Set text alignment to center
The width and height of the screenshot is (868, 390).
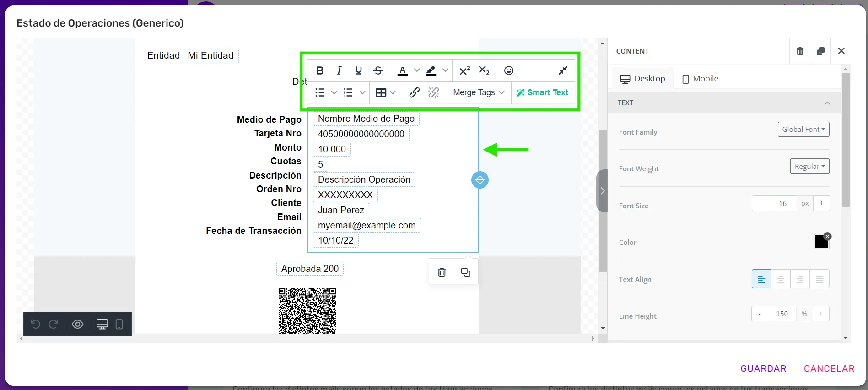coord(781,279)
